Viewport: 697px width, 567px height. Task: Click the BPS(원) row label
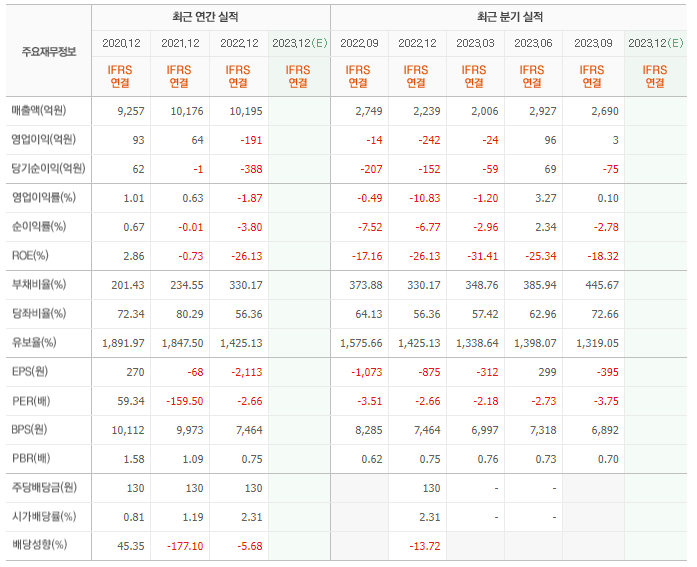coord(29,430)
